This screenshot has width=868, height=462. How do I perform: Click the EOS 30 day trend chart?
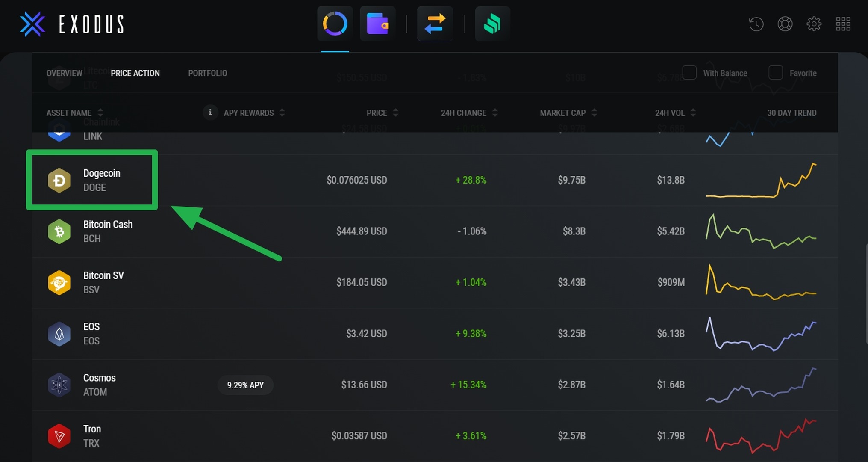[x=761, y=334]
